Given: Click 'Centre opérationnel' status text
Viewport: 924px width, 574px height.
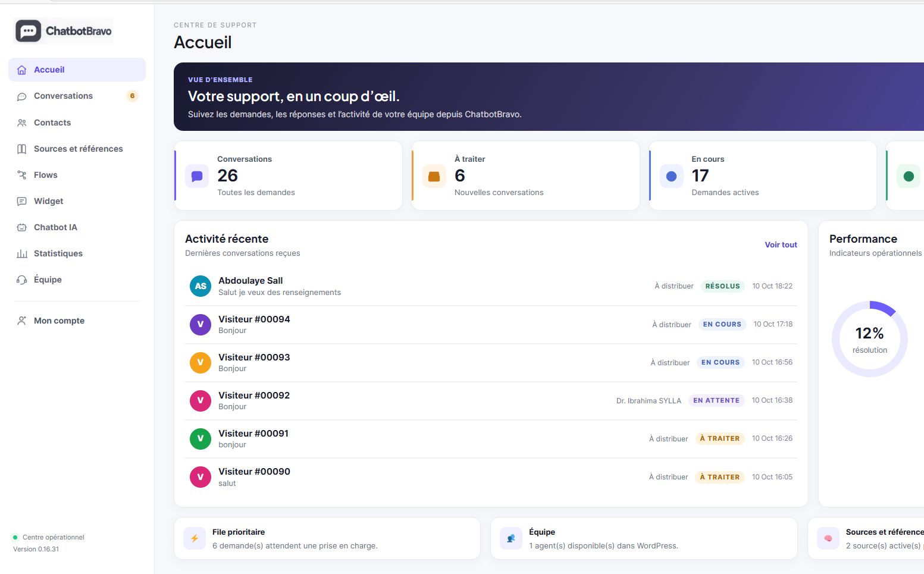Looking at the screenshot, I should (x=54, y=537).
